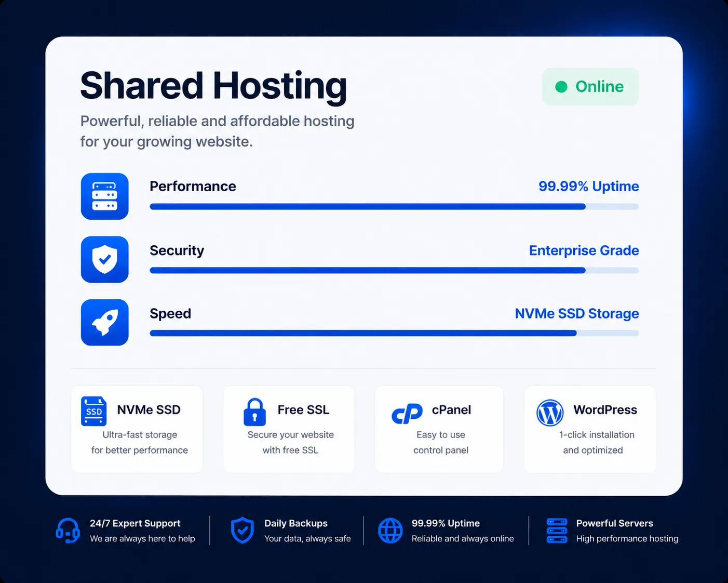Click 'High performance hosting' text
Image resolution: width=728 pixels, height=583 pixels.
(627, 539)
